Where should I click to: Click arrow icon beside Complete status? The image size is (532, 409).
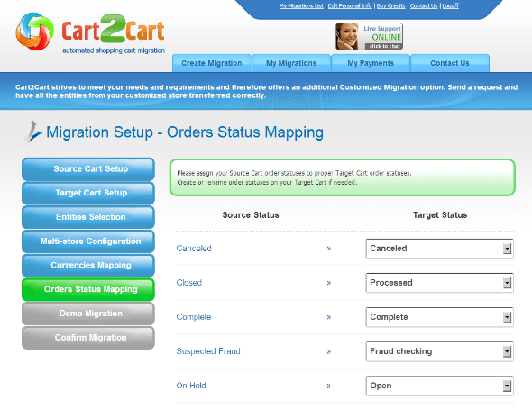329,317
